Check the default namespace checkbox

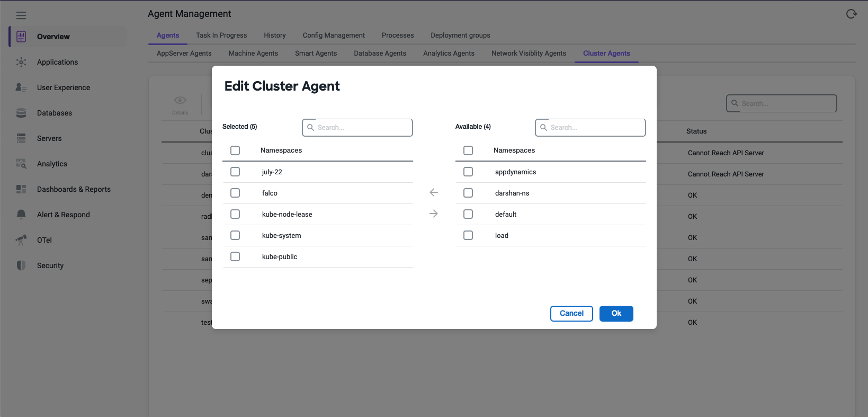(x=468, y=214)
